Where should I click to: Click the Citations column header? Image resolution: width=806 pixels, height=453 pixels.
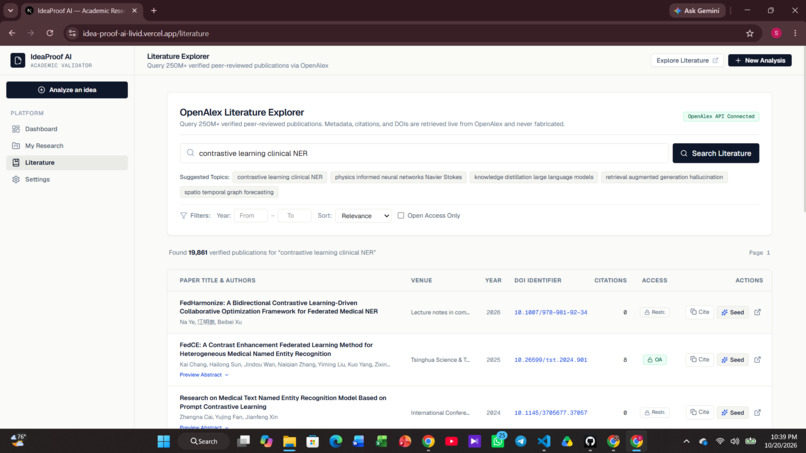click(610, 281)
